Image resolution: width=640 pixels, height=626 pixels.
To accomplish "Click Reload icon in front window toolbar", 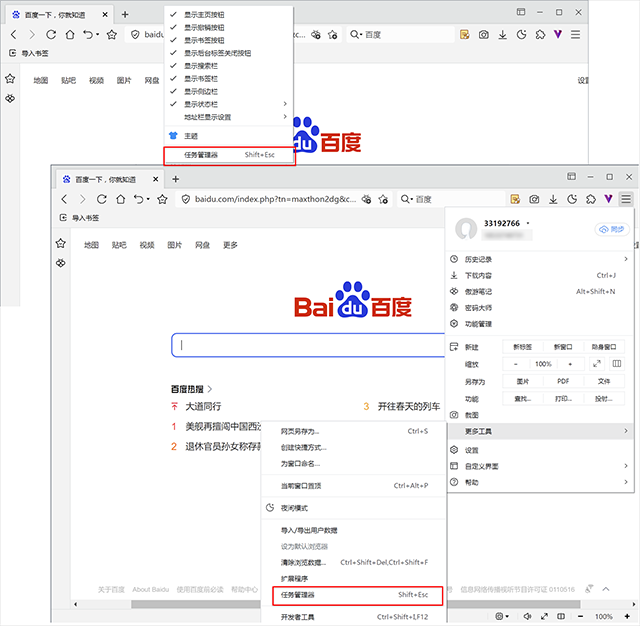I will point(102,199).
